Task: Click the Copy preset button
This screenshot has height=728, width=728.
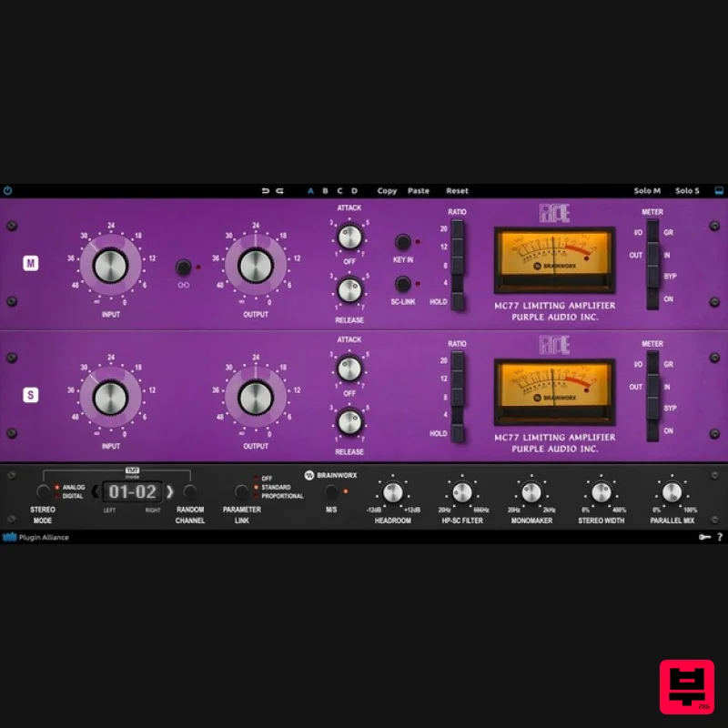Action: pyautogui.click(x=387, y=191)
